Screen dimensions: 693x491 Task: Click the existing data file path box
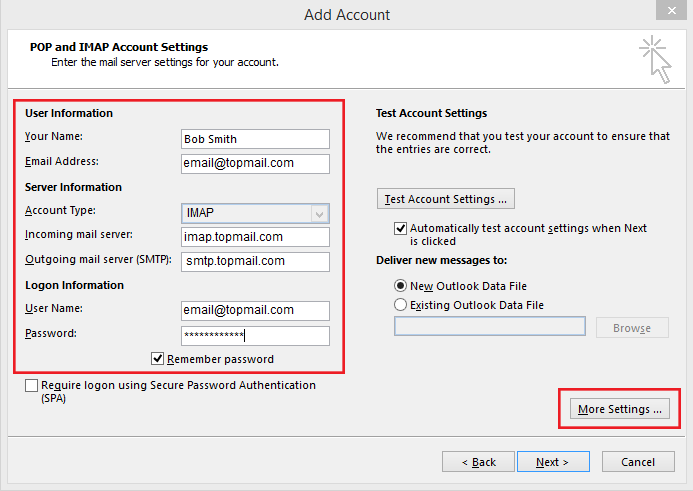490,326
